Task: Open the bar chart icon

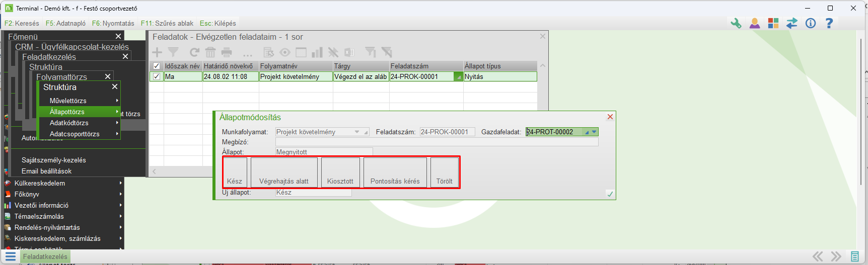Action: (x=317, y=52)
